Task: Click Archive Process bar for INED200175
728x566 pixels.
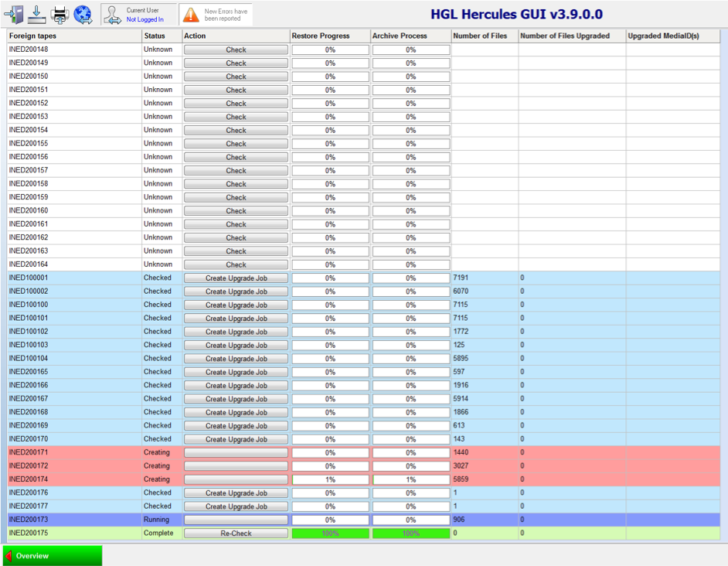Action: coord(411,533)
